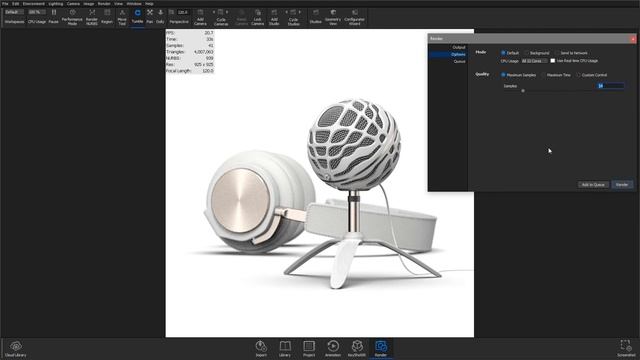
Task: Switch to the Options tab in Render dialog
Action: [x=447, y=54]
